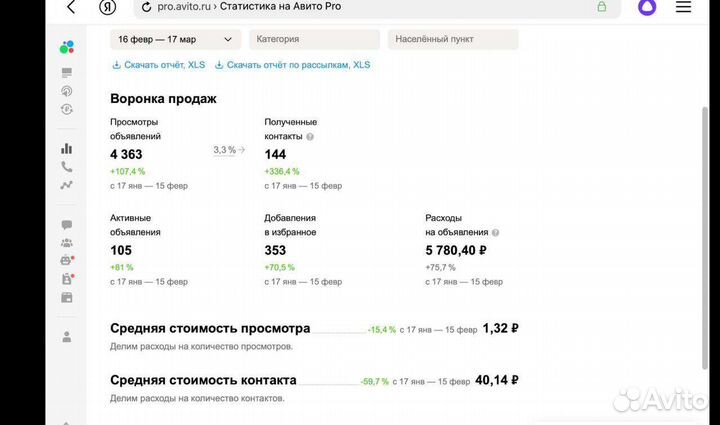The height and width of the screenshot is (425, 720).
Task: Go back with the browser back arrow
Action: click(71, 7)
